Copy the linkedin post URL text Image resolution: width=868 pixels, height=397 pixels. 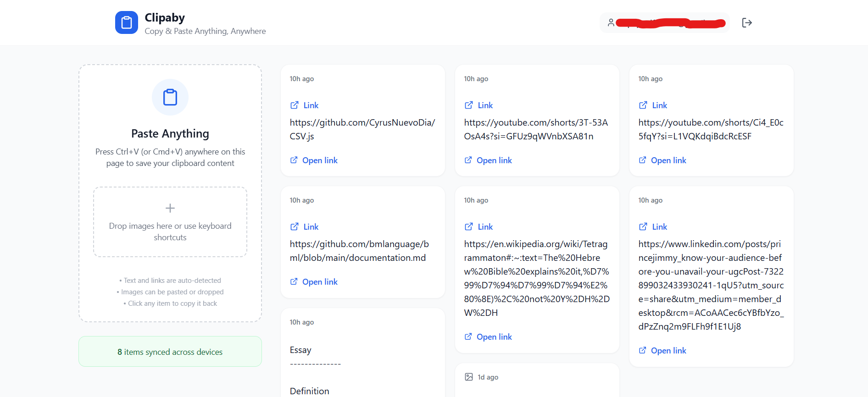pyautogui.click(x=711, y=285)
